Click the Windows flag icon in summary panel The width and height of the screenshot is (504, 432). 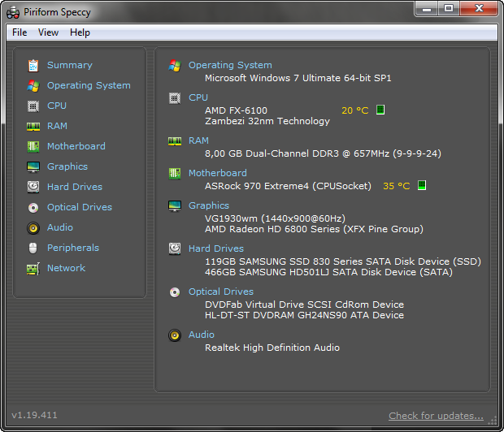175,66
